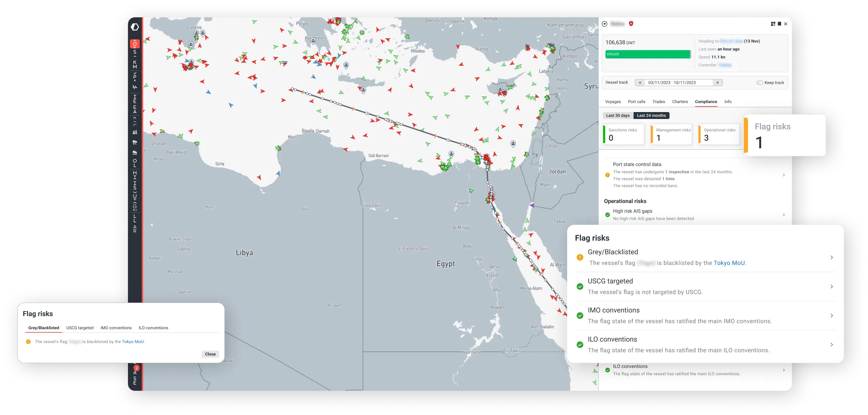Viewport: 868px width, 415px height.
Task: Click the red shield risk icon
Action: [631, 24]
